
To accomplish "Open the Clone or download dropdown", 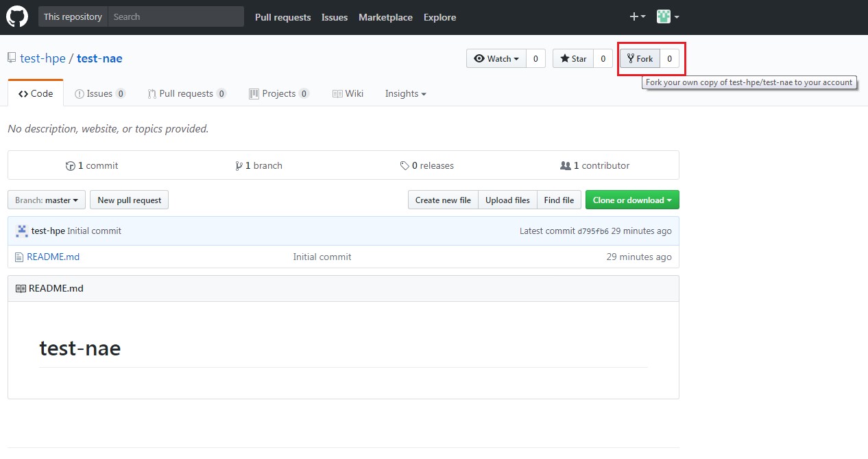I will pyautogui.click(x=632, y=200).
